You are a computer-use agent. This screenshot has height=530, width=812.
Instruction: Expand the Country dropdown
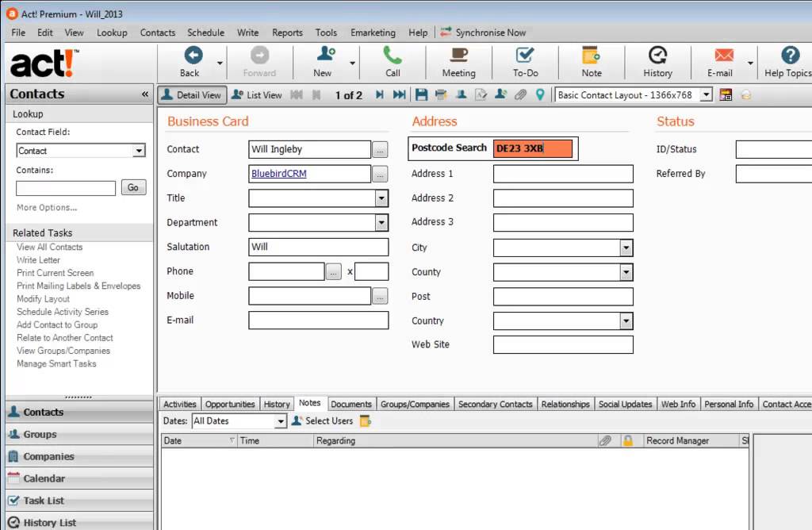(x=626, y=321)
